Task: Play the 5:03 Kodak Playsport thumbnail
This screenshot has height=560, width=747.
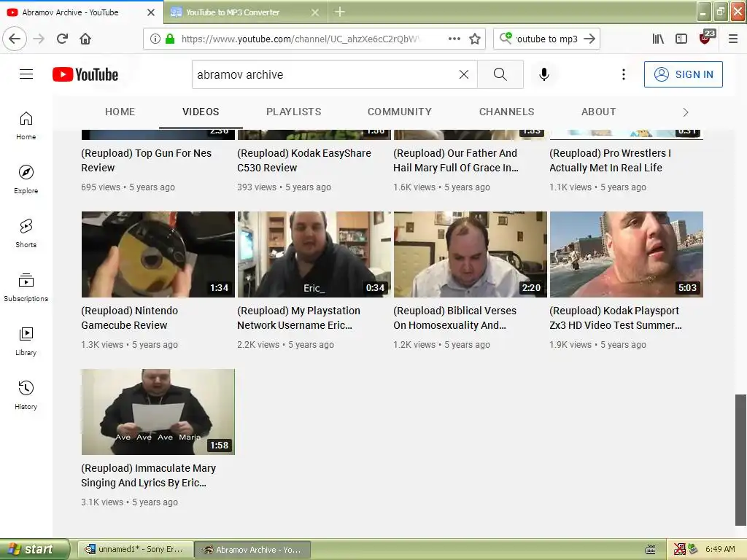Action: (x=627, y=254)
